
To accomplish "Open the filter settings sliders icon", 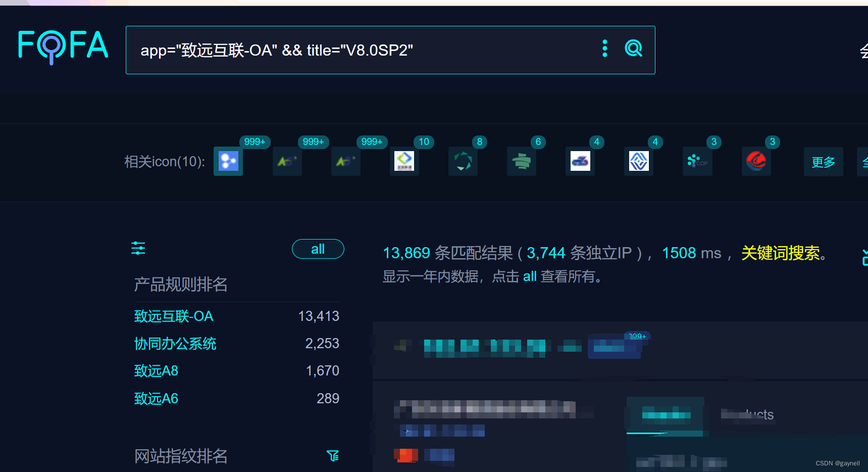I will coord(138,248).
